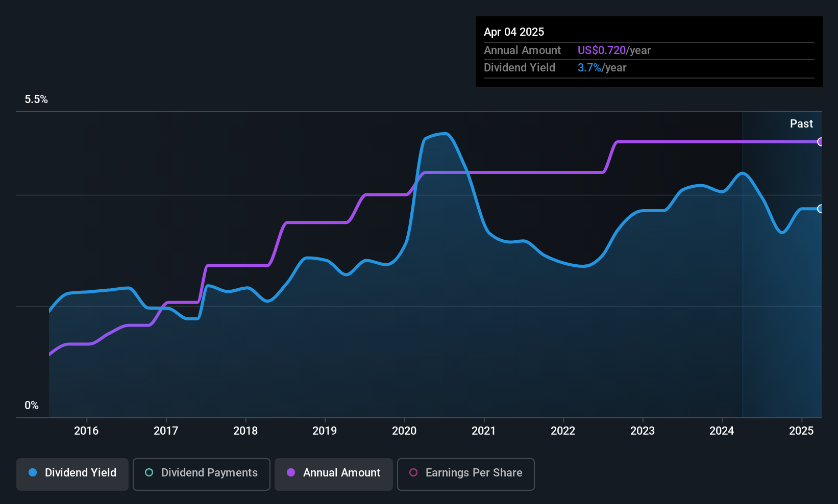Toggle the Annual Amount legend button
The height and width of the screenshot is (504, 838).
click(x=334, y=474)
